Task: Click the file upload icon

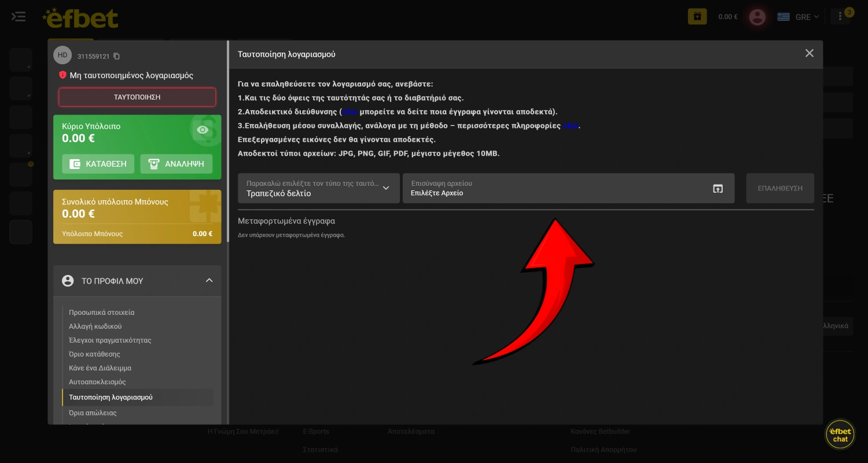Action: click(718, 189)
